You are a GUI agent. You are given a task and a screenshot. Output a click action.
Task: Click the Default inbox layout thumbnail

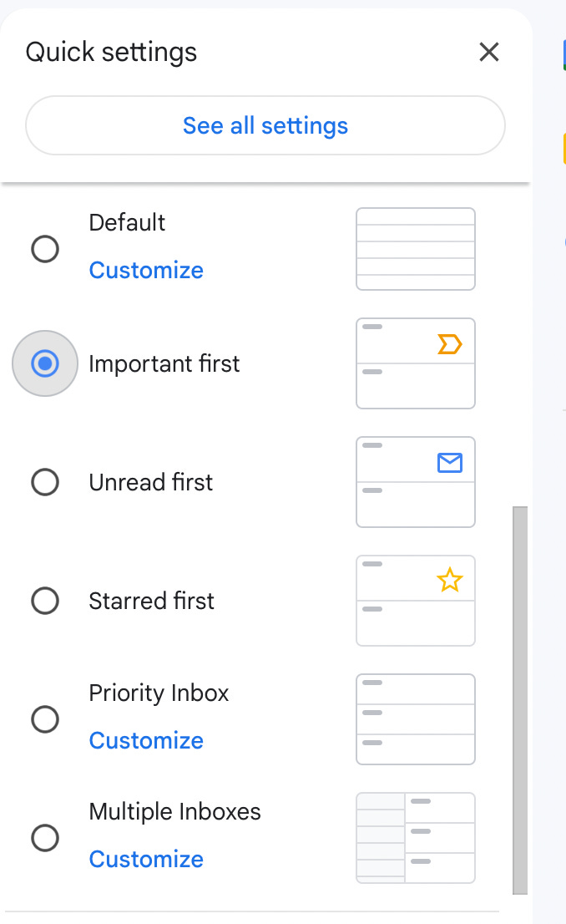tap(415, 249)
